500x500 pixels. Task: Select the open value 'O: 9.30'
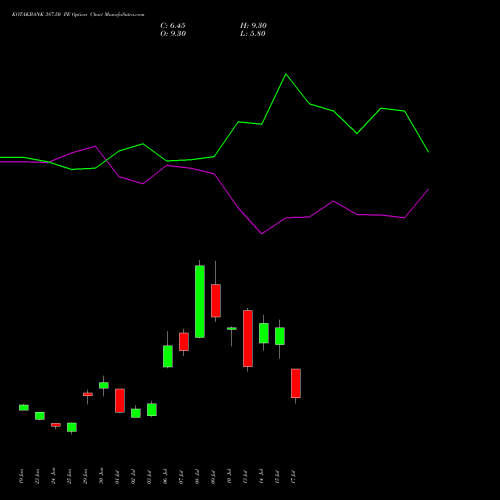coord(173,34)
